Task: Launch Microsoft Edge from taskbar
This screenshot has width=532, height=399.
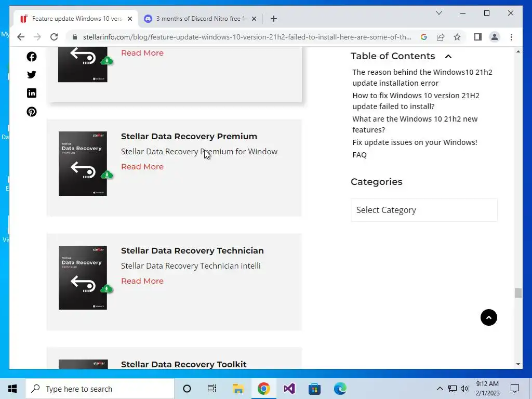Action: tap(340, 389)
